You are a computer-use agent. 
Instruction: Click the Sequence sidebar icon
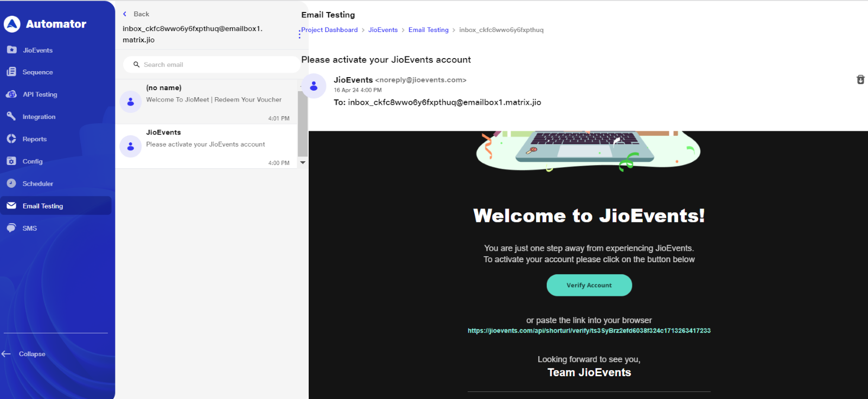(x=11, y=72)
